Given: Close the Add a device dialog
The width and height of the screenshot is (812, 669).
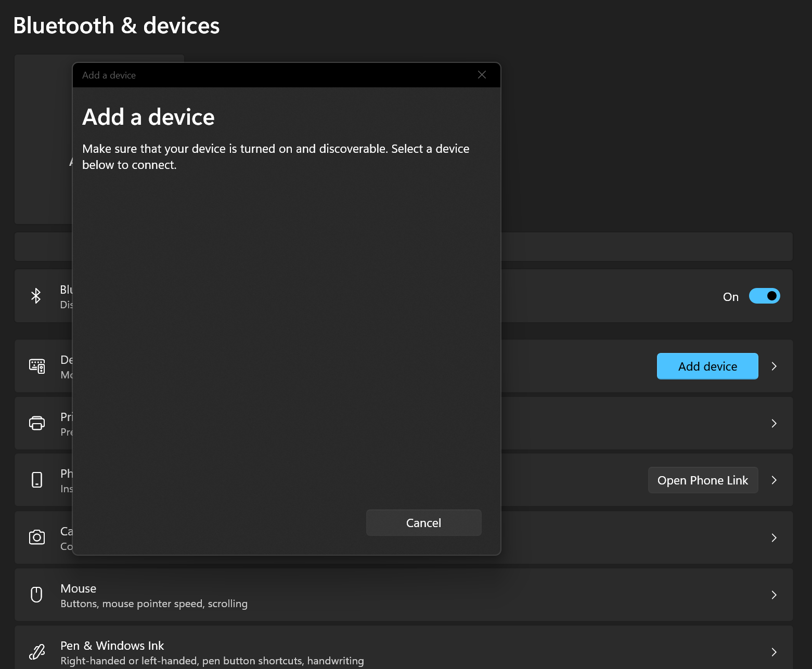Looking at the screenshot, I should click(482, 75).
